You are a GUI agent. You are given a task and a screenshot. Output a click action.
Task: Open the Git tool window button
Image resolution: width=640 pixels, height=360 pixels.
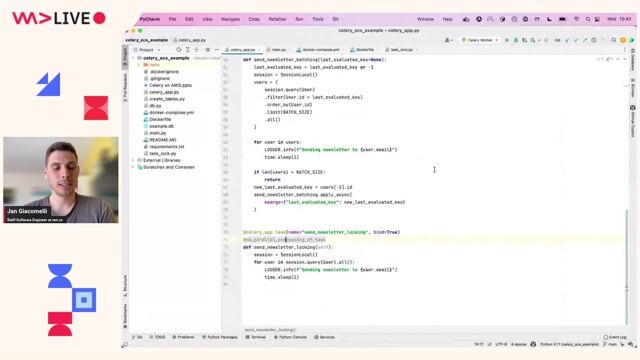137,337
